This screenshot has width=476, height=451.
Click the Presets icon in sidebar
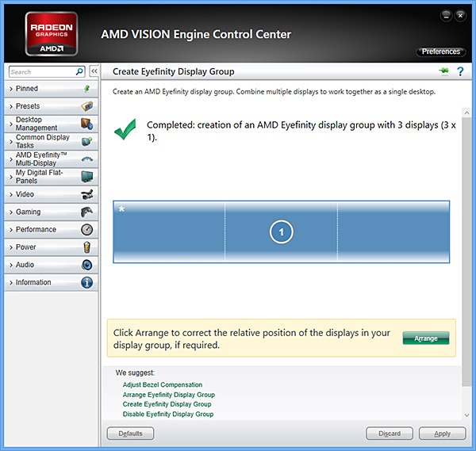[87, 106]
